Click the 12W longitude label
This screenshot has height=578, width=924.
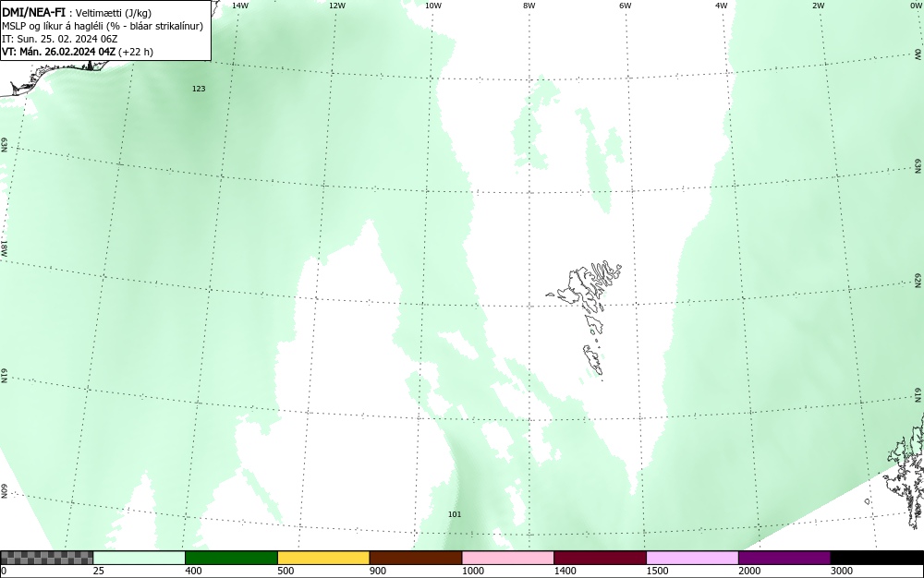[336, 6]
